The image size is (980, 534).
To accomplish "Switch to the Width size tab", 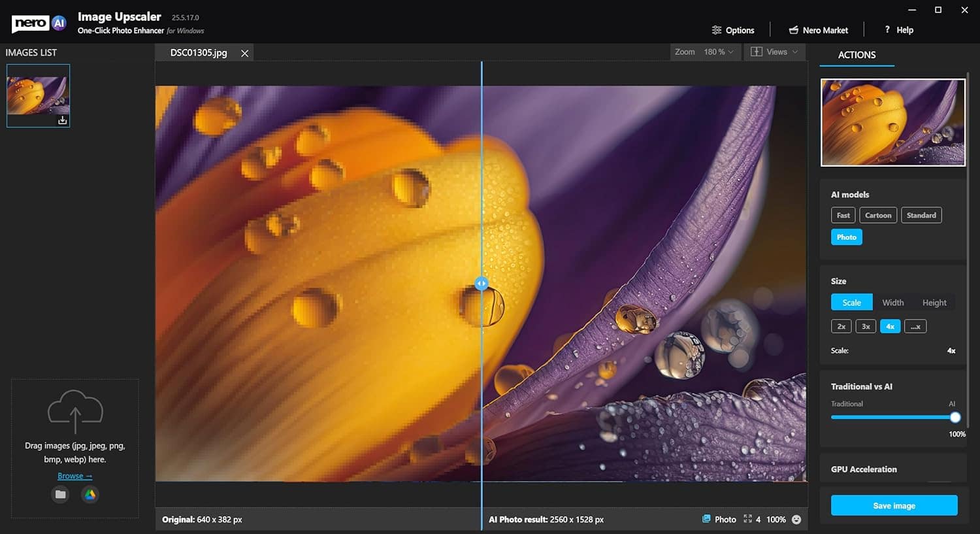I will click(892, 303).
